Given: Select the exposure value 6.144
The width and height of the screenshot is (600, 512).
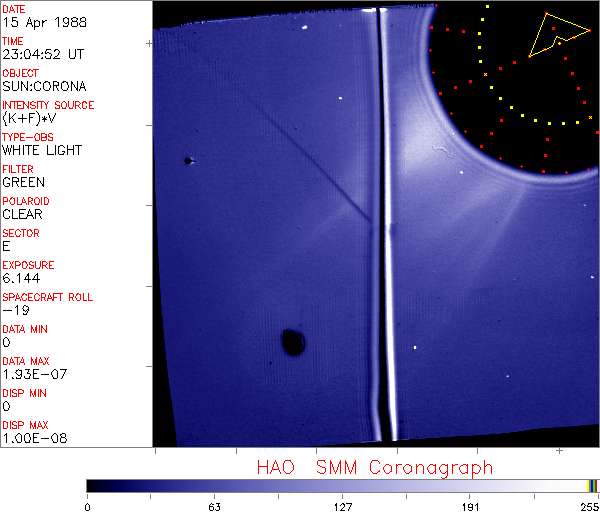Looking at the screenshot, I should [21, 278].
